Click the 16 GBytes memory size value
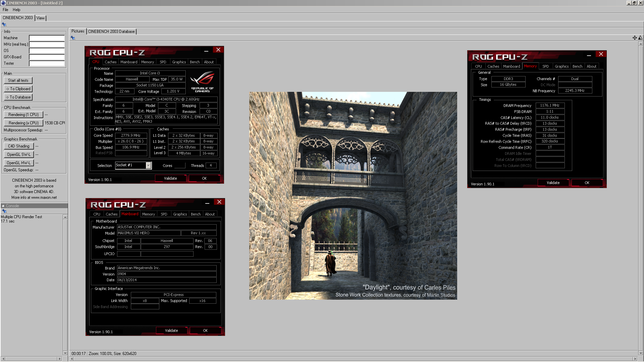The image size is (644, 362). [508, 84]
